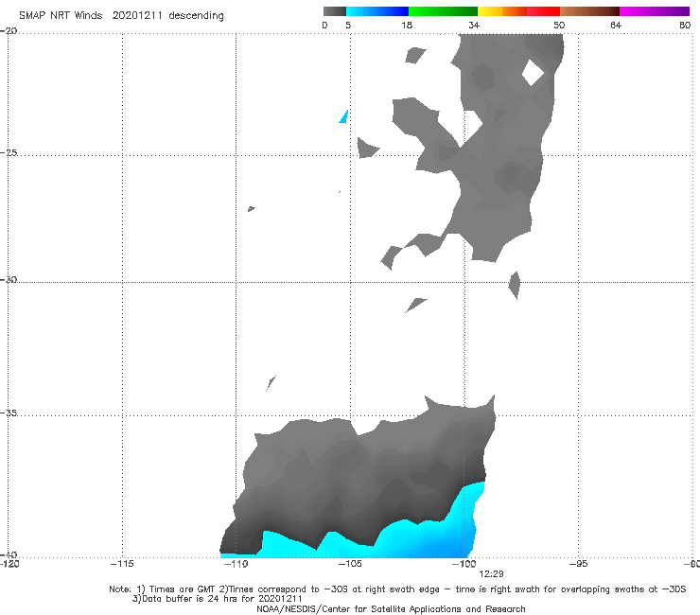Click the longitude axis label "-110"

coord(236,564)
